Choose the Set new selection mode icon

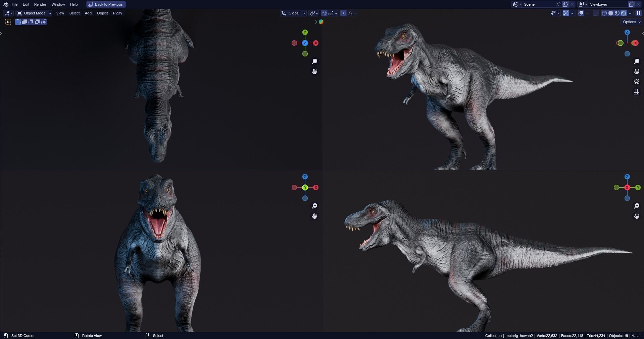(18, 22)
